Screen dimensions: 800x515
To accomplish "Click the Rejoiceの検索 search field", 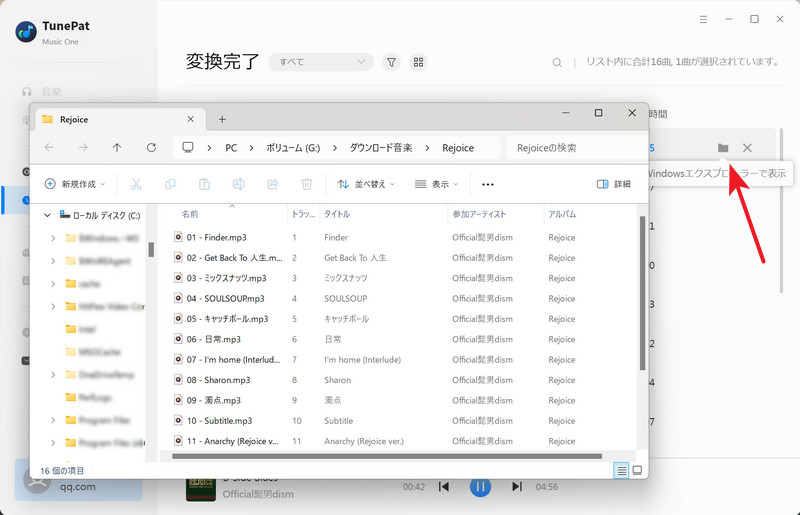I will tap(574, 148).
